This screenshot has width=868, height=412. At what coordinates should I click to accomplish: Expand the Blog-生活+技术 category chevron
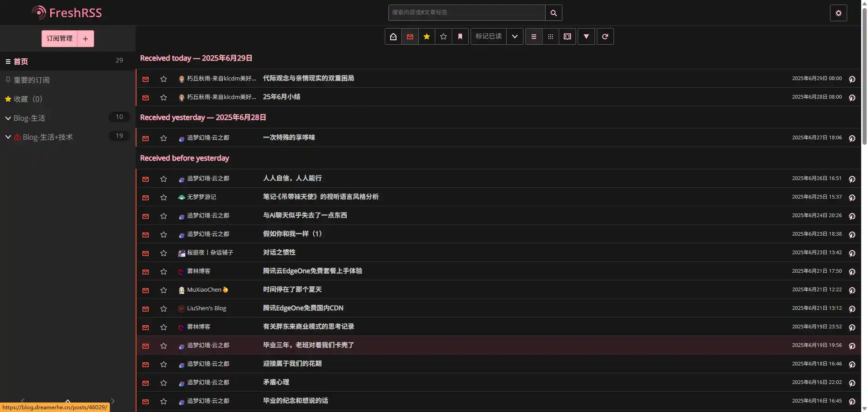click(8, 137)
